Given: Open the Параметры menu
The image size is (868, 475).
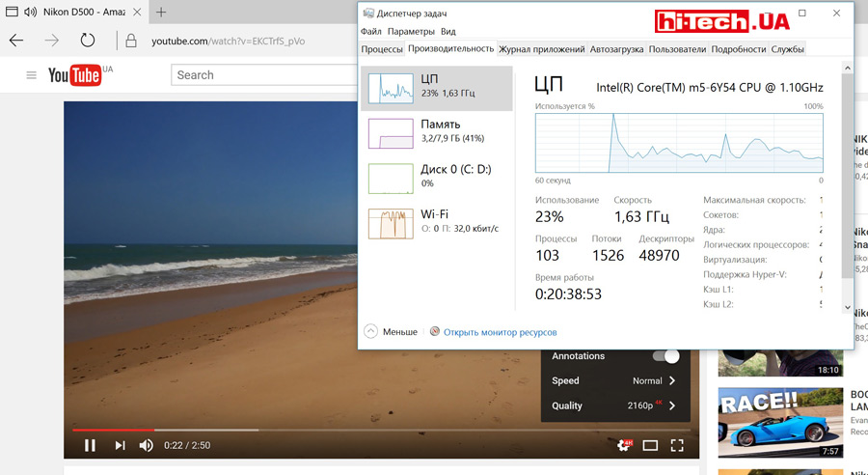Looking at the screenshot, I should pos(411,32).
